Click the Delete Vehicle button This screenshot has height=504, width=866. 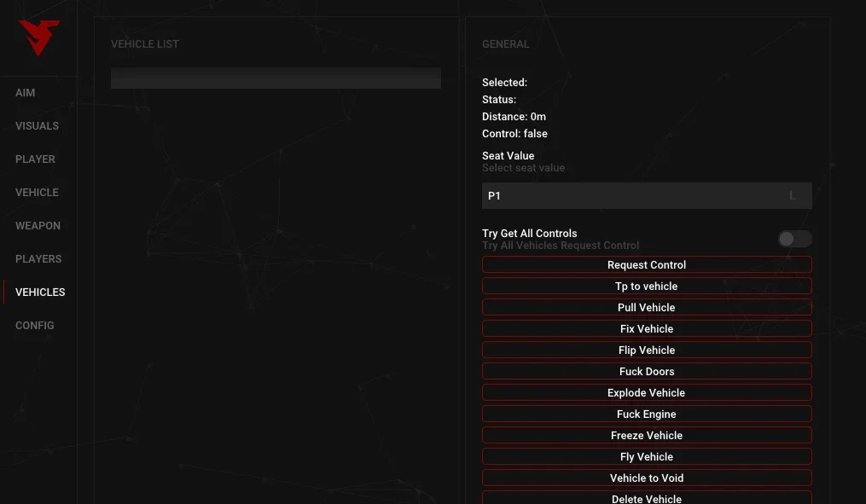[647, 498]
